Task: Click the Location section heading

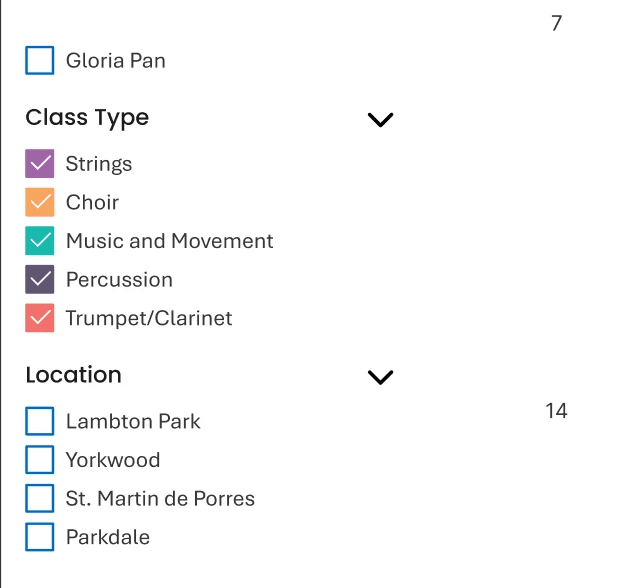Action: 73,375
